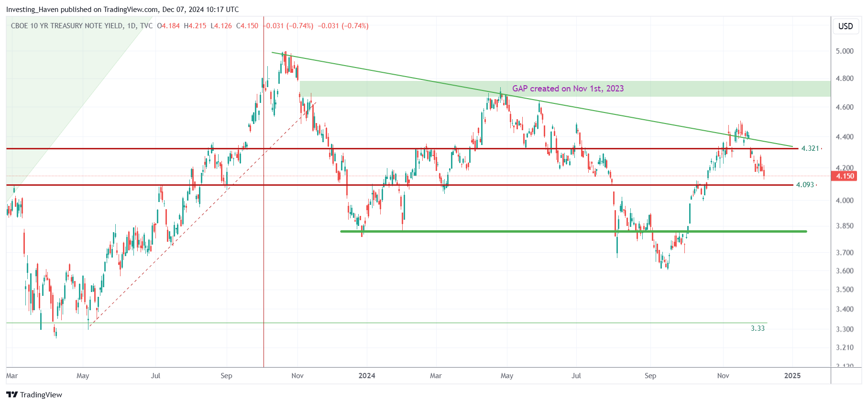Click the TradingView logo at bottom left
The image size is (868, 405).
[x=34, y=394]
